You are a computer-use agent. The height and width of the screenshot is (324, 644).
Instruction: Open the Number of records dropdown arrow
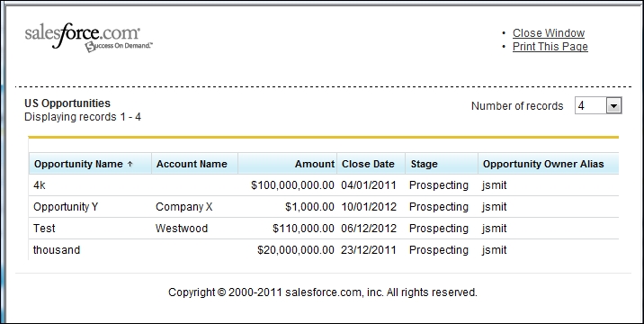click(x=613, y=105)
